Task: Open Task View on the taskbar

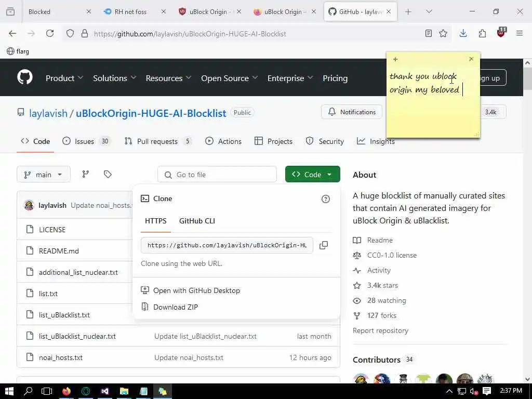Action: (46, 391)
